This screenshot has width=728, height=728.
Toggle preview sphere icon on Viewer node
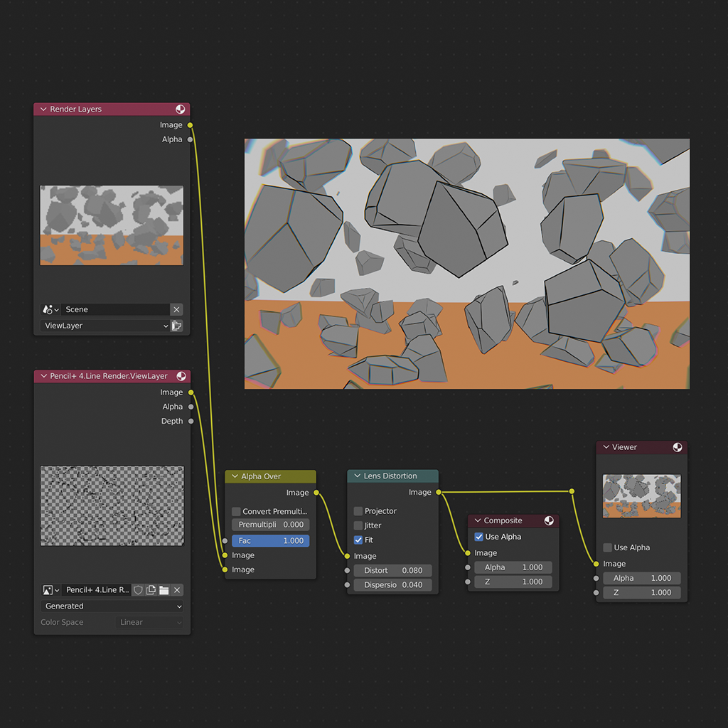click(678, 447)
